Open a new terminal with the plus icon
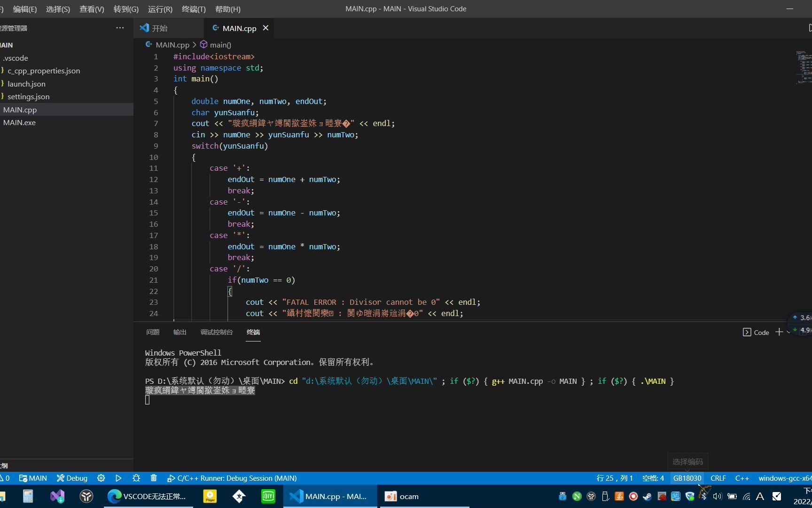Image resolution: width=812 pixels, height=508 pixels. click(x=780, y=332)
